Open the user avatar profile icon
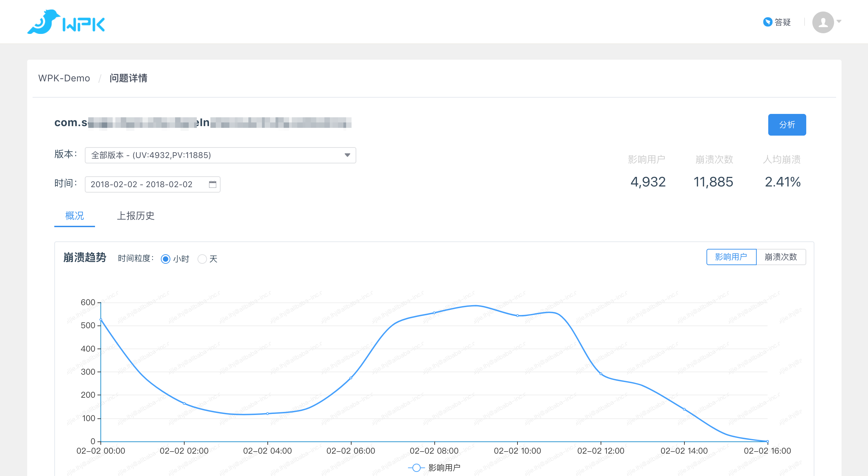The image size is (868, 476). pos(823,22)
